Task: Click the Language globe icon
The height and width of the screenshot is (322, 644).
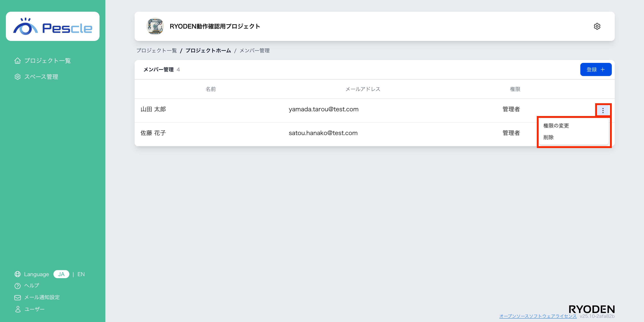Action: [x=18, y=274]
